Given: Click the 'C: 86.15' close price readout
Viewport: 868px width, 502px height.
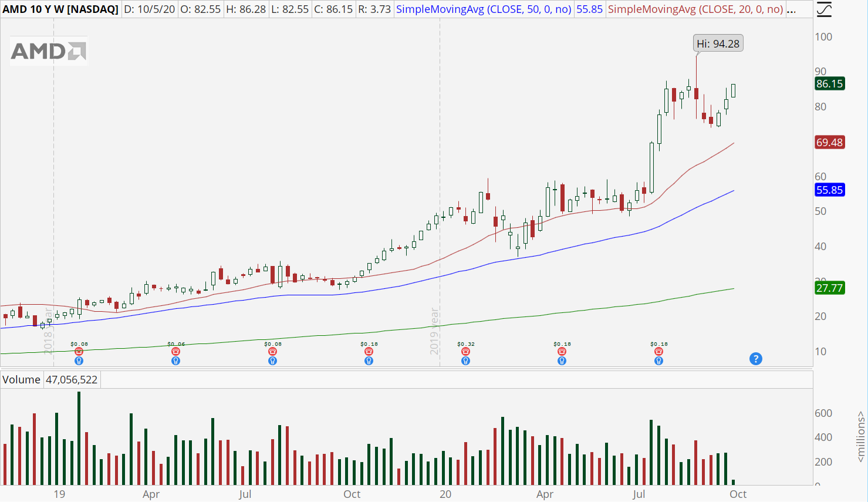Looking at the screenshot, I should pyautogui.click(x=333, y=9).
